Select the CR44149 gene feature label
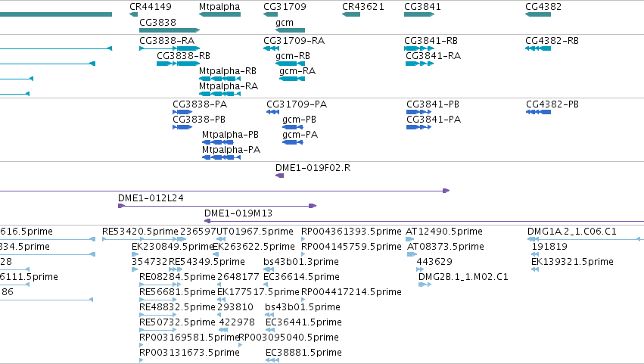This screenshot has height=364, width=644. [151, 7]
